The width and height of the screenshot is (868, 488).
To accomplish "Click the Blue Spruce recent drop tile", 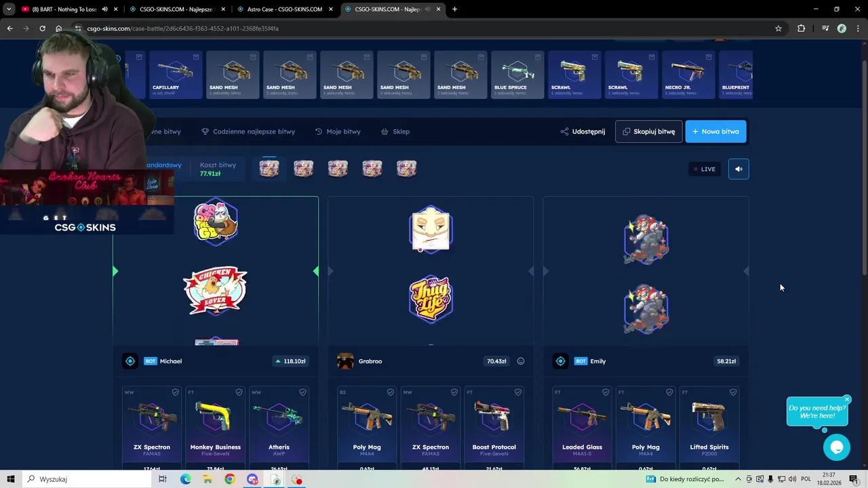I will [517, 75].
